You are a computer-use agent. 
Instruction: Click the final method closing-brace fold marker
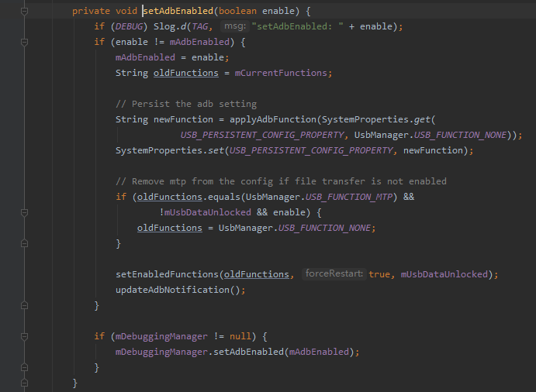(24, 383)
